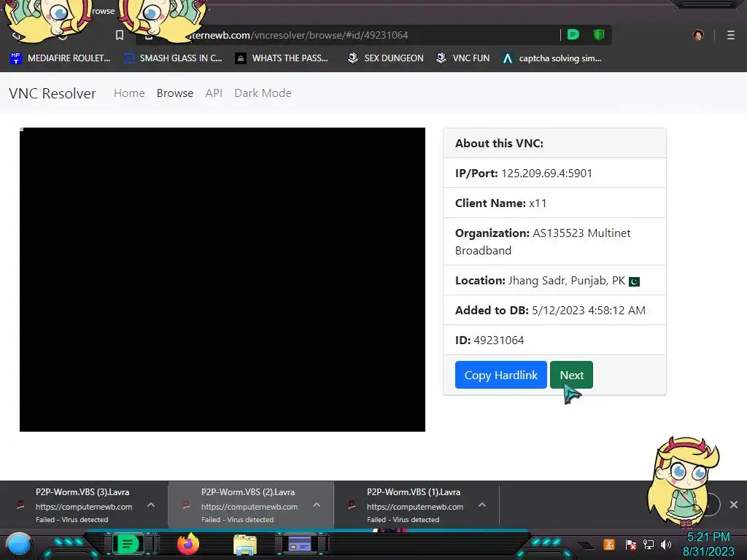Open the SMASH GLASS IN C... bookmark

173,58
